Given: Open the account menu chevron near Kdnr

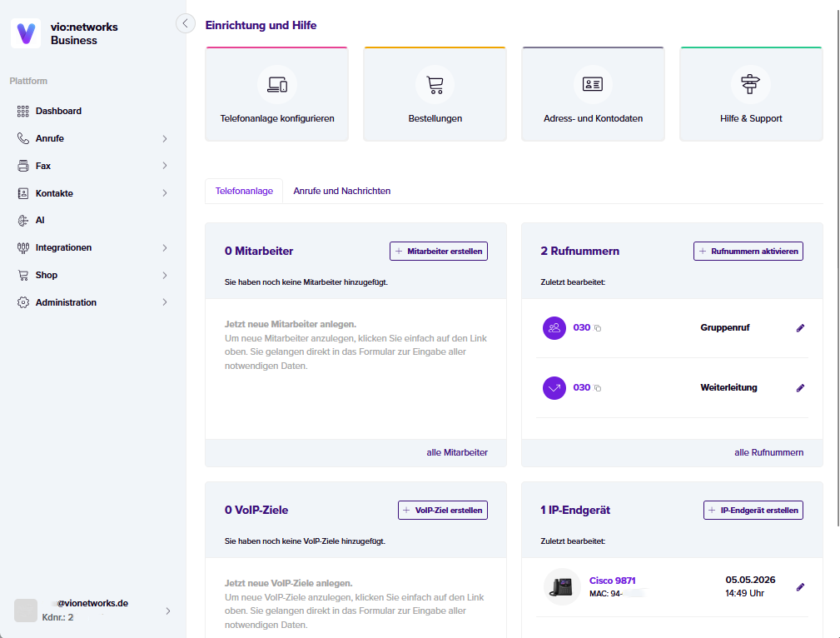Looking at the screenshot, I should (x=167, y=611).
